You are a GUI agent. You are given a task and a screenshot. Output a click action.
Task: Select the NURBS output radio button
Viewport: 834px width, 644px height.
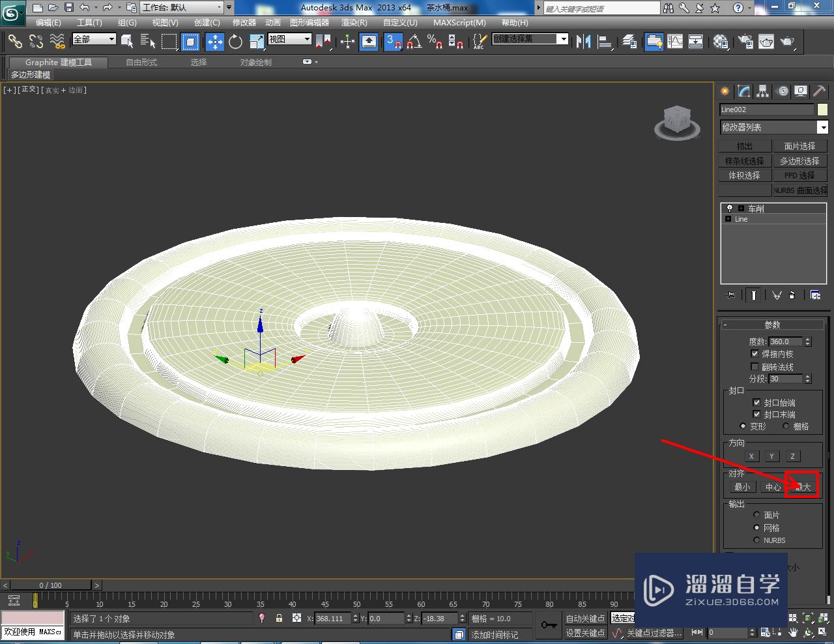756,540
